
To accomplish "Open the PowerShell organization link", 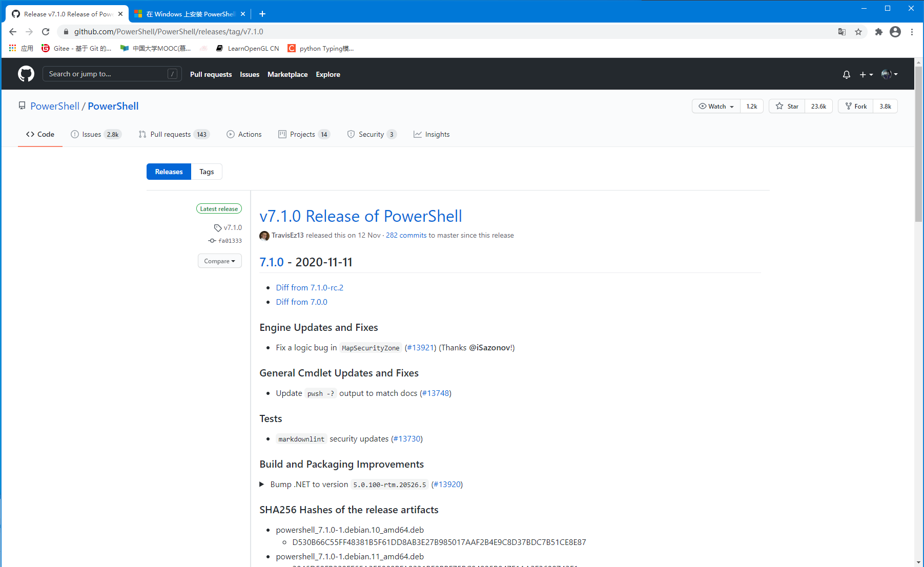I will (55, 106).
